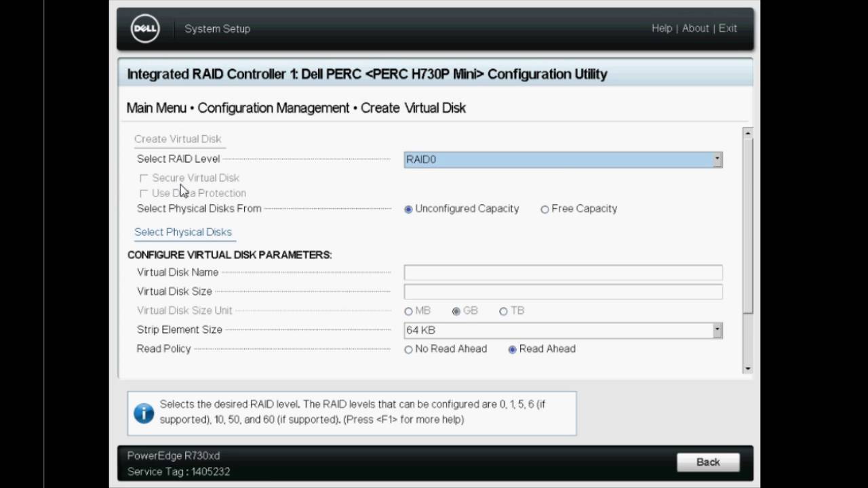Image resolution: width=868 pixels, height=488 pixels.
Task: Click the Service Tag : 1405232 text
Action: click(179, 472)
